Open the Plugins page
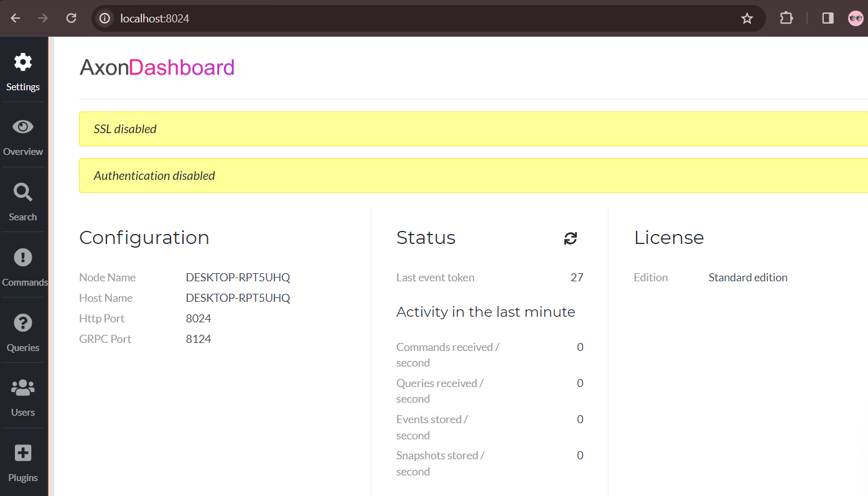 tap(23, 461)
